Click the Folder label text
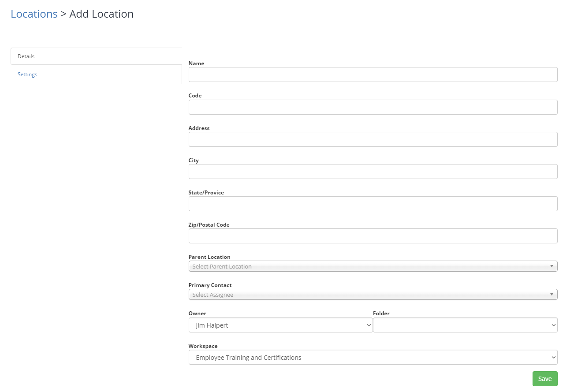This screenshot has width=574, height=392. coord(381,314)
